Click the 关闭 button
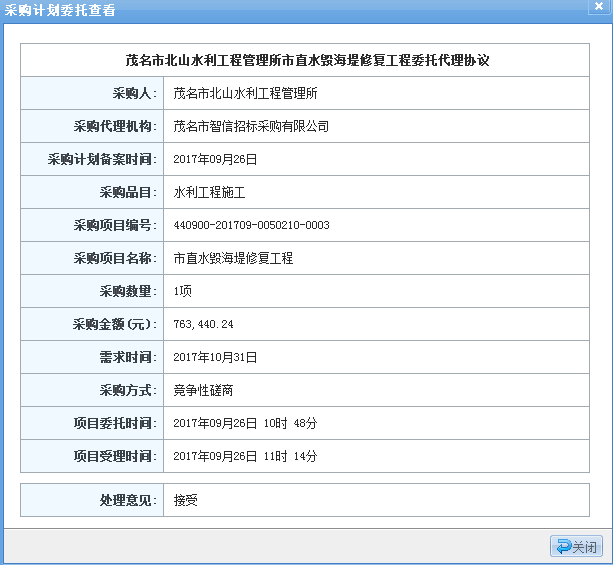Image resolution: width=613 pixels, height=565 pixels. 577,547
